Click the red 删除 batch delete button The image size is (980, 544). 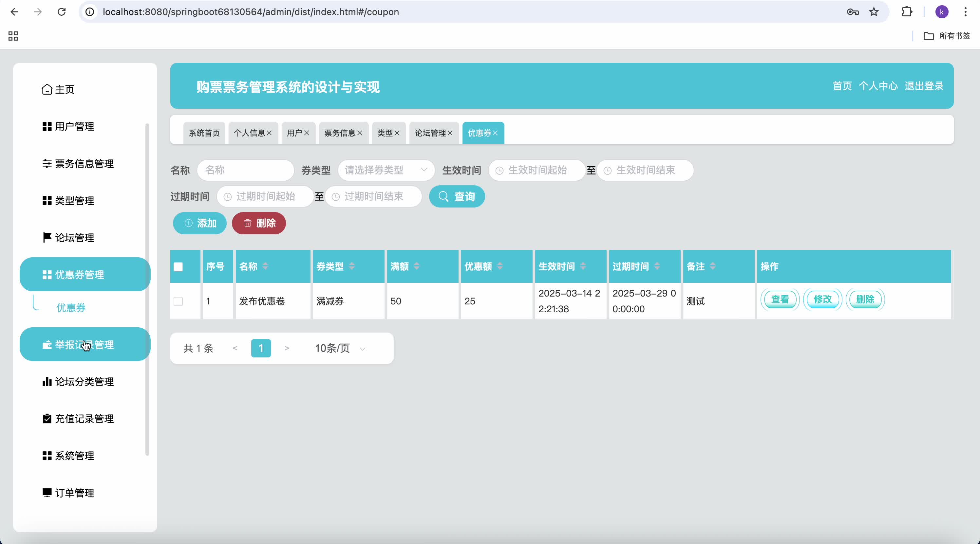259,223
